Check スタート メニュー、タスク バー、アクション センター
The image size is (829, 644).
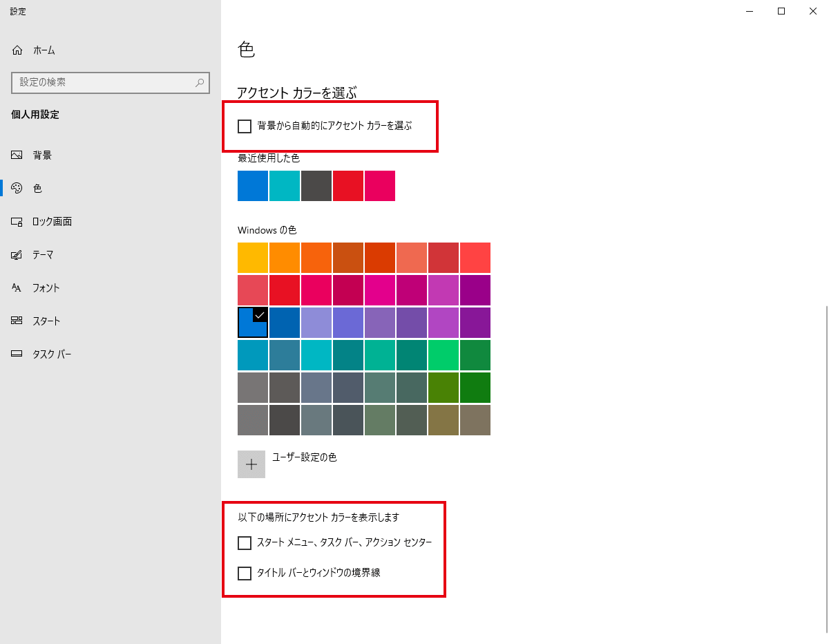pyautogui.click(x=245, y=543)
